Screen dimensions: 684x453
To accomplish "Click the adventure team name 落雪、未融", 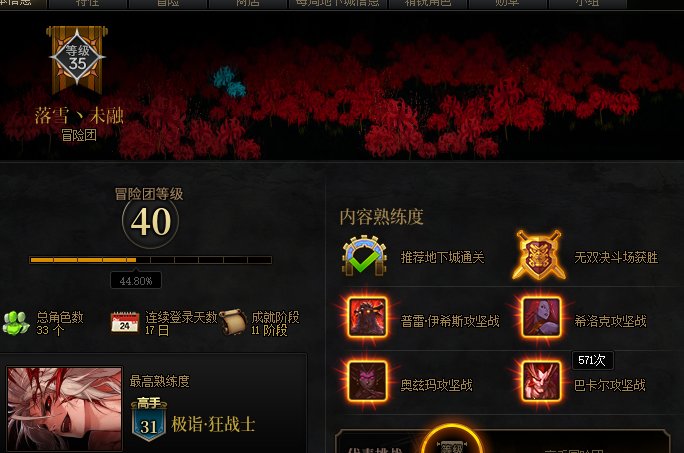I will (x=79, y=116).
